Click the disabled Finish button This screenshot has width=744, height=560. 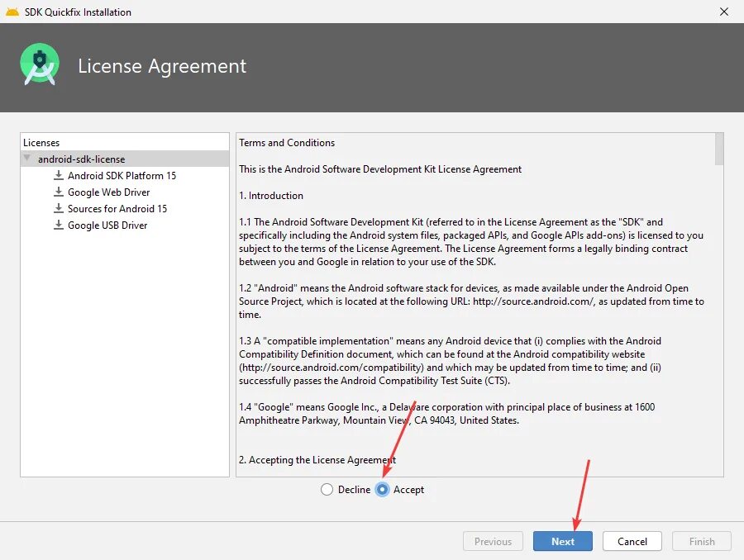(x=702, y=541)
